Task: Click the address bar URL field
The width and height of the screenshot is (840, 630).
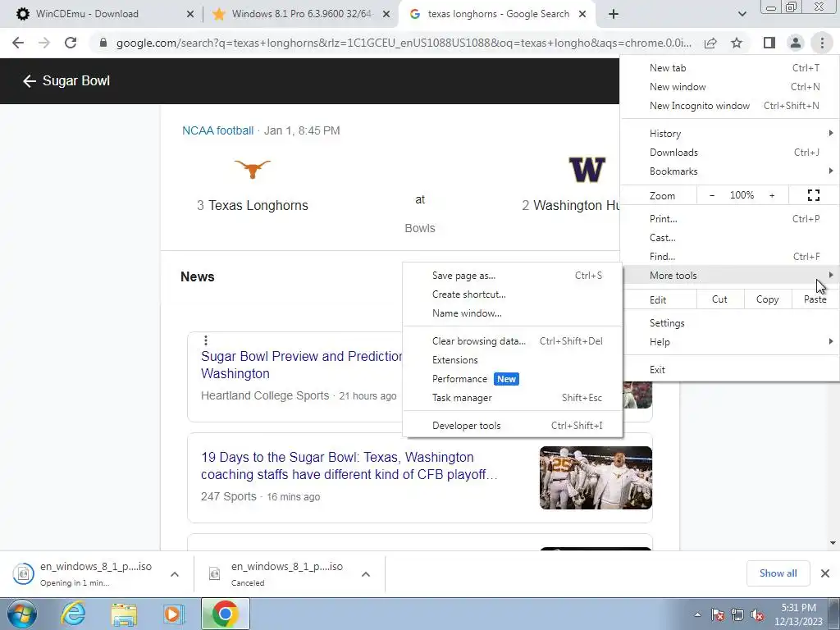Action: [404, 43]
